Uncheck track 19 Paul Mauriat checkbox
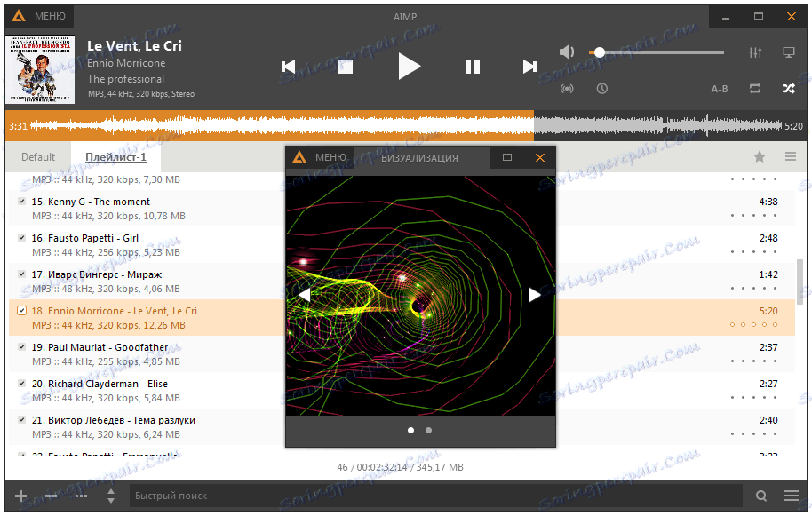 [x=21, y=346]
